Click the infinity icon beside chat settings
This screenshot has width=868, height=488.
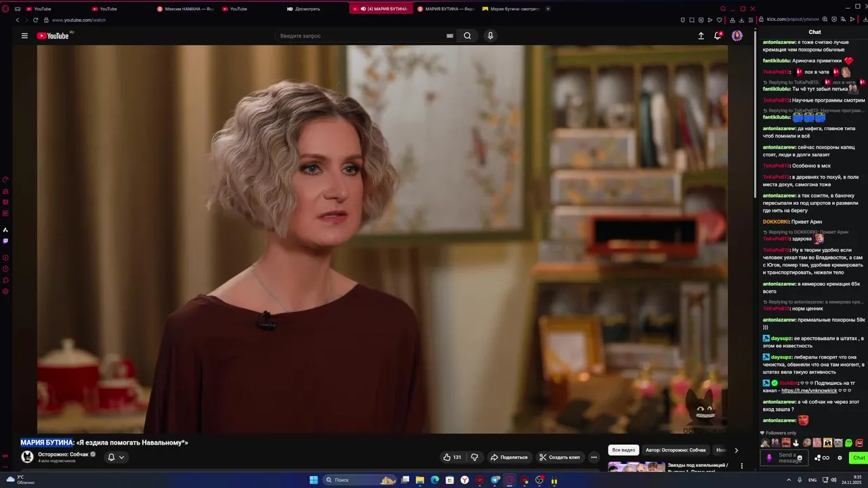pyautogui.click(x=825, y=458)
